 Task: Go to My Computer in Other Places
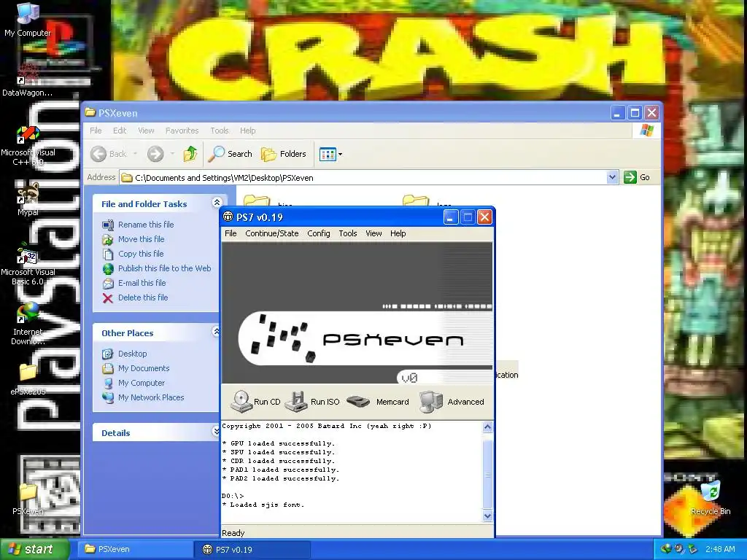click(x=142, y=383)
